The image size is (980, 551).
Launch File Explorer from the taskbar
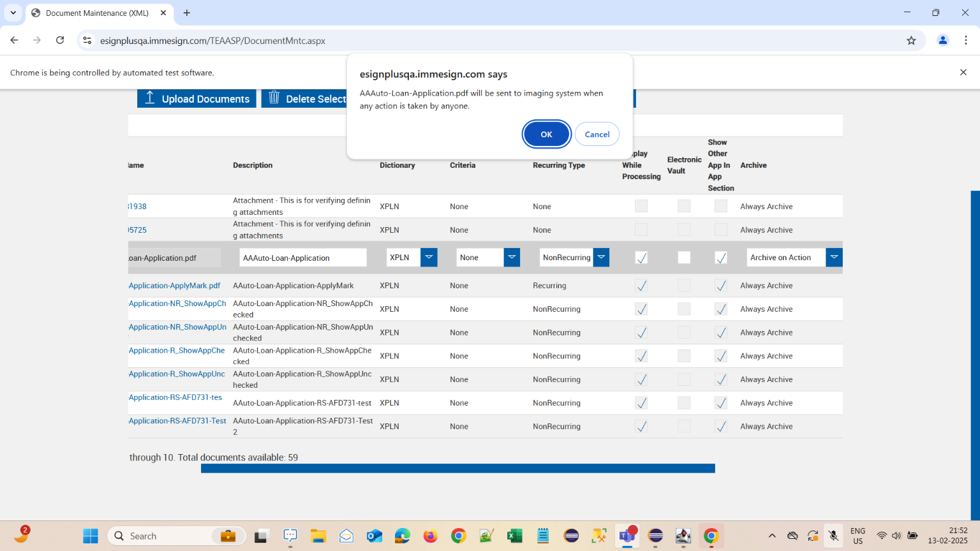pos(318,536)
